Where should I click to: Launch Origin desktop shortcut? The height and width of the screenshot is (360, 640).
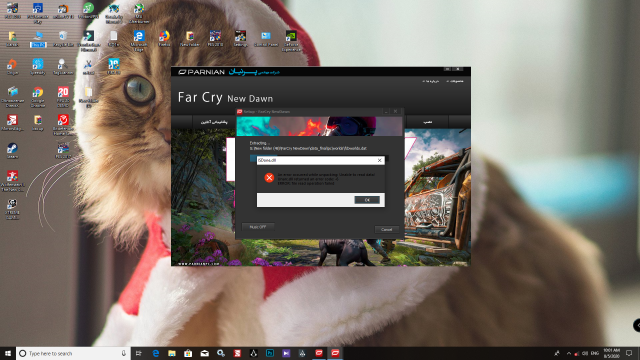click(x=12, y=67)
